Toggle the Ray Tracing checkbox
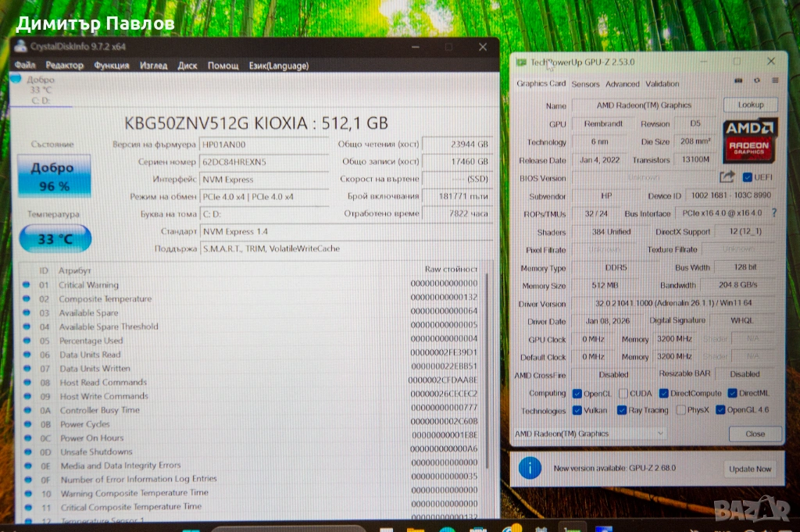 (622, 410)
